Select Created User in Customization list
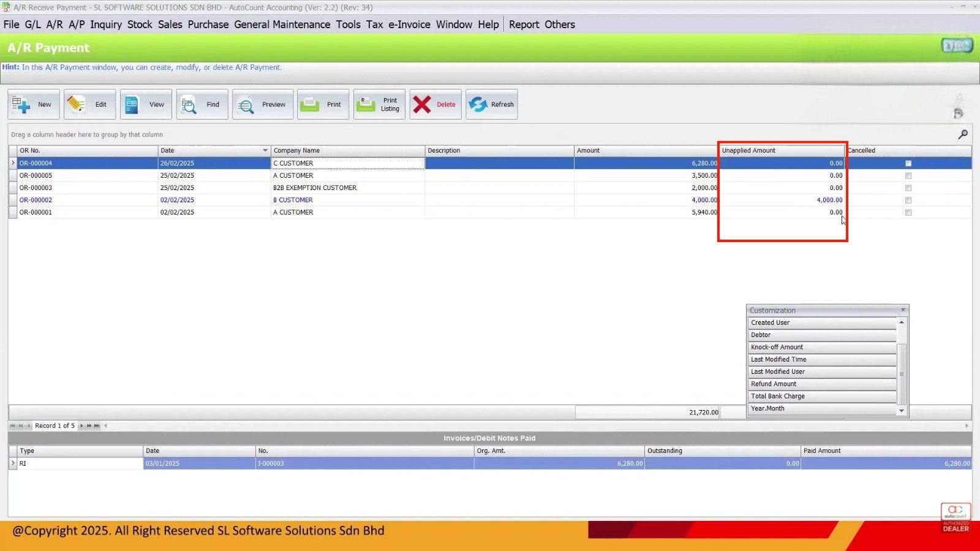The width and height of the screenshot is (980, 551). (x=822, y=322)
